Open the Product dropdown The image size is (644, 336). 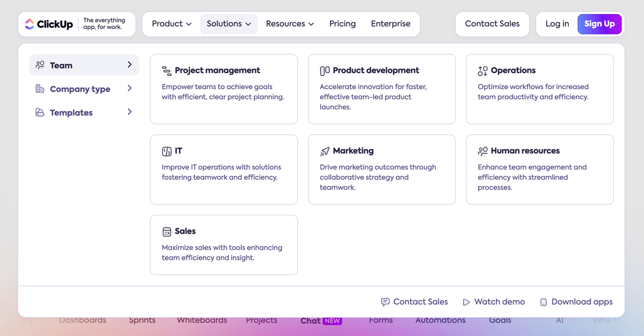point(170,24)
